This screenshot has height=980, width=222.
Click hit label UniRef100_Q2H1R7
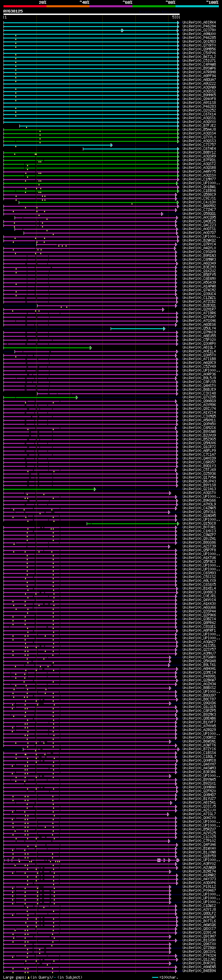199,309
